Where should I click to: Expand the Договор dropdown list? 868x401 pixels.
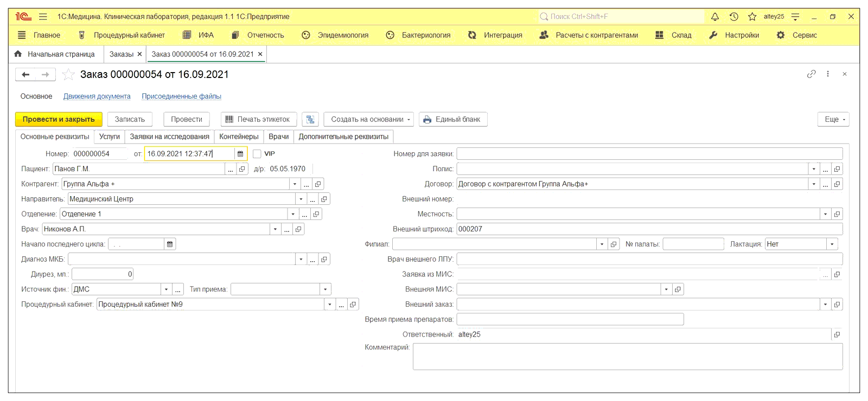814,184
